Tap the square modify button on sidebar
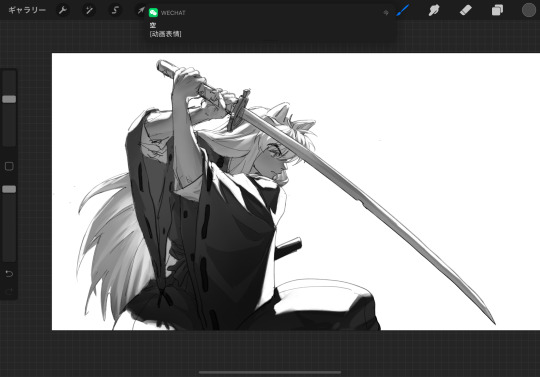The image size is (540, 377). (x=9, y=166)
